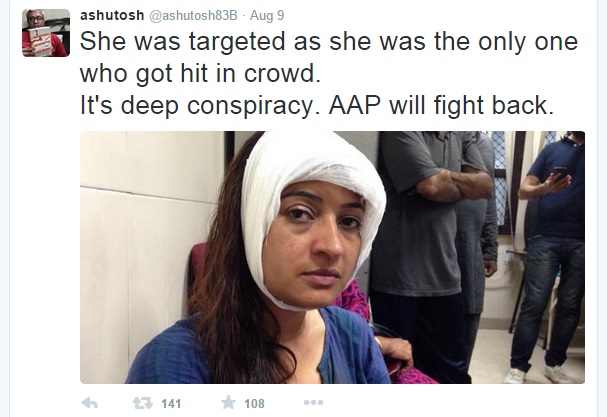
Task: Open the ashutosh display name link
Action: [x=112, y=15]
